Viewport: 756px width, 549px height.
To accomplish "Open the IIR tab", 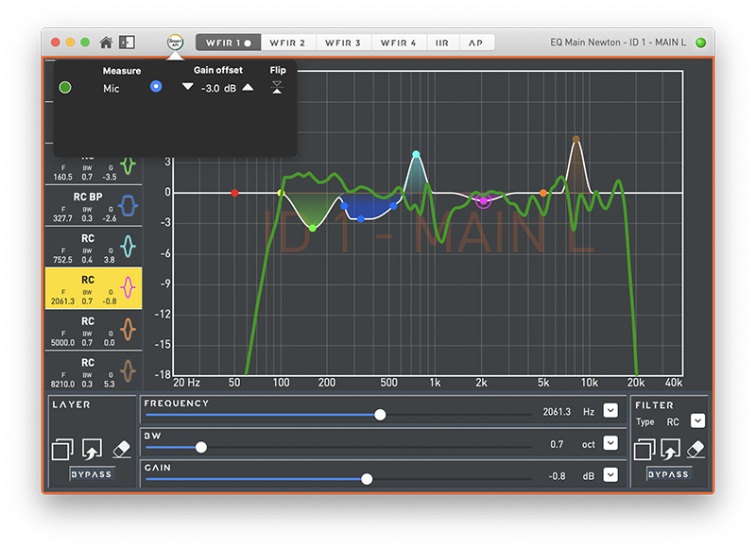I will (x=442, y=43).
